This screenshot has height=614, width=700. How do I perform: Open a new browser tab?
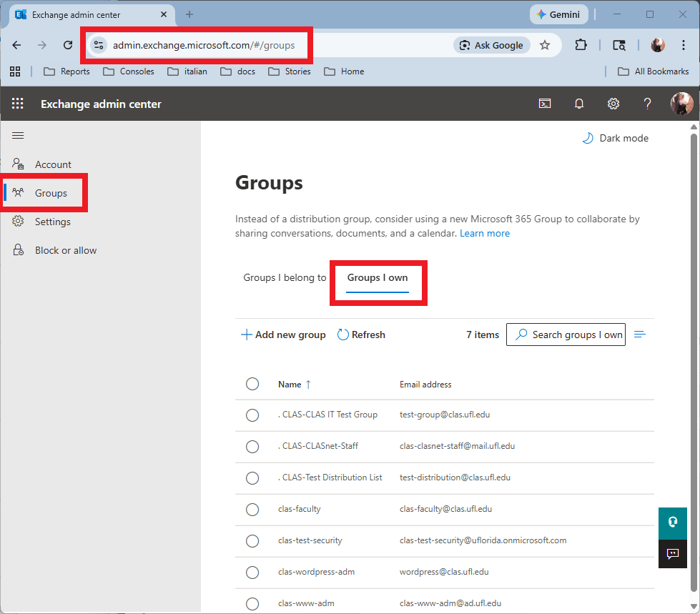pos(189,15)
